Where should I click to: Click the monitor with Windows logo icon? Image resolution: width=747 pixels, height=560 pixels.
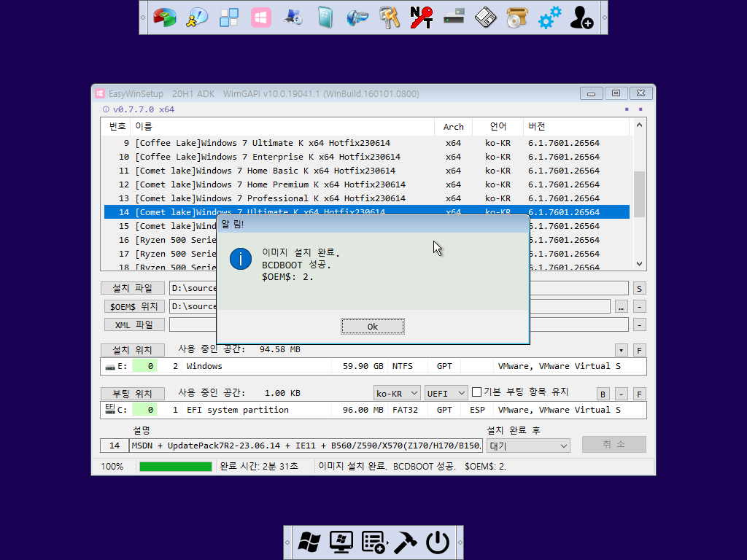[x=341, y=542]
